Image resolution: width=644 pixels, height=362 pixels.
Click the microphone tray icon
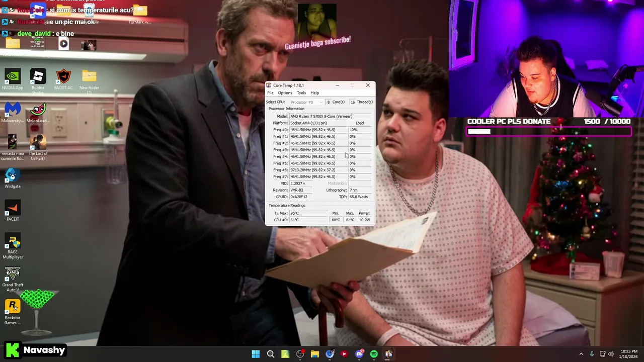[592, 354]
